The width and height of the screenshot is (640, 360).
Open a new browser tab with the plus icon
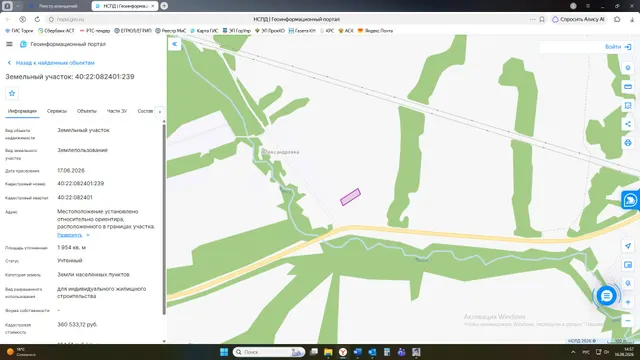(x=164, y=6)
